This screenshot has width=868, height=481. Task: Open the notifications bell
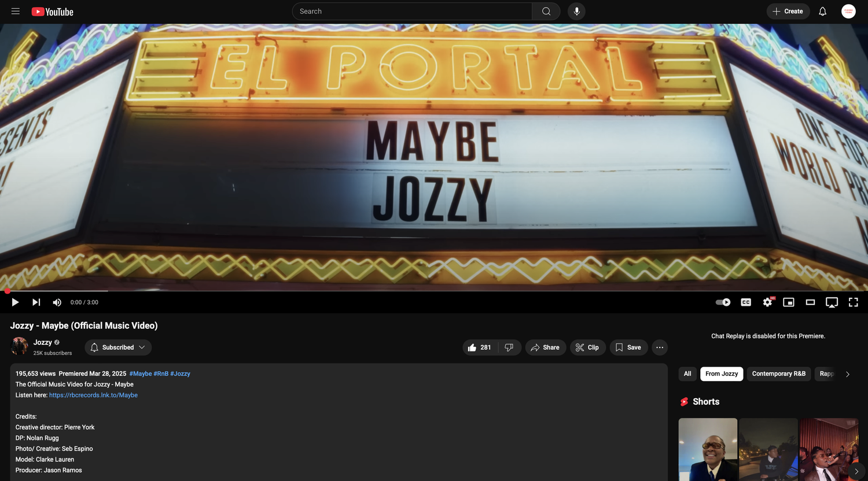[x=822, y=12]
